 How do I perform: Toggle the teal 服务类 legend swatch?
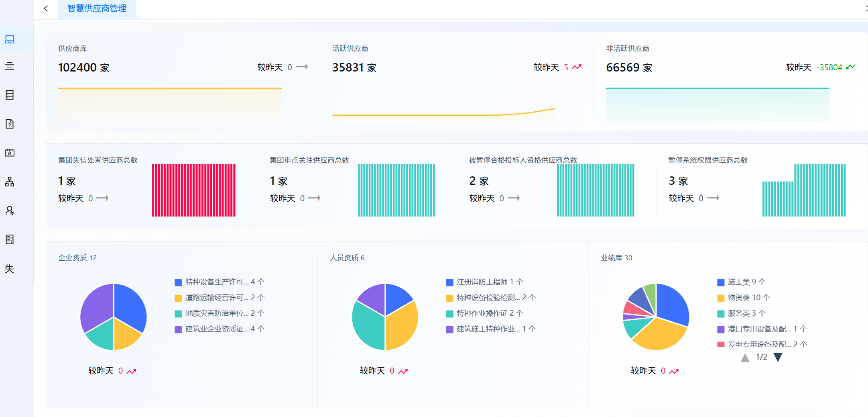pyautogui.click(x=721, y=314)
